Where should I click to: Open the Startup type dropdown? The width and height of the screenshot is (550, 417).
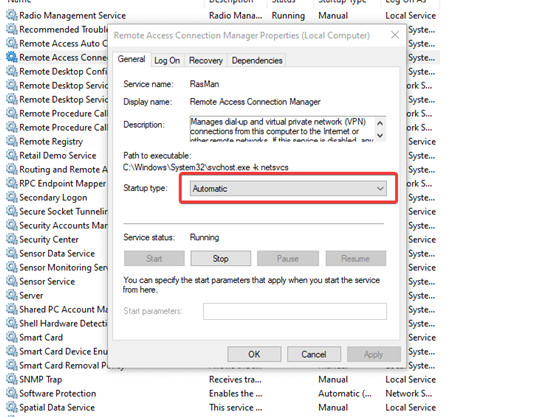point(288,188)
